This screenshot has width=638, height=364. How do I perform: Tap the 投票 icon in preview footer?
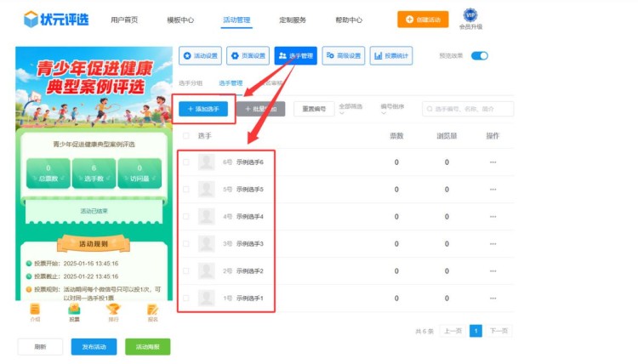coord(74,310)
